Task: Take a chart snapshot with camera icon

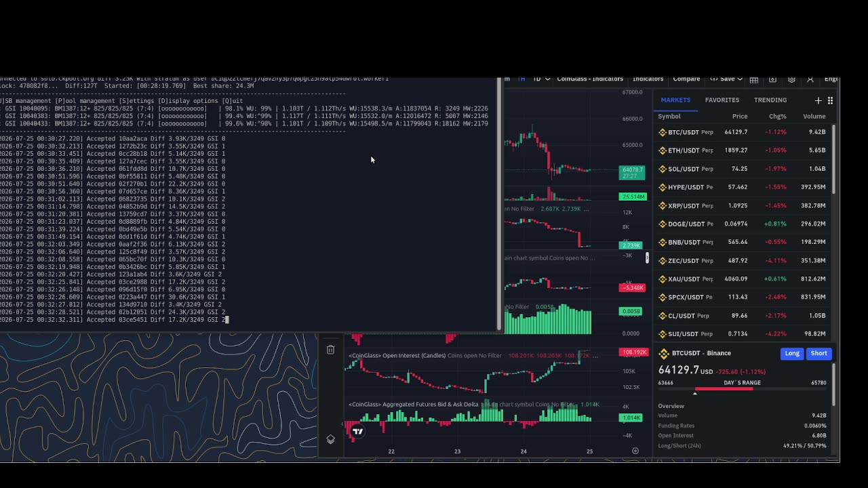Action: pyautogui.click(x=773, y=79)
